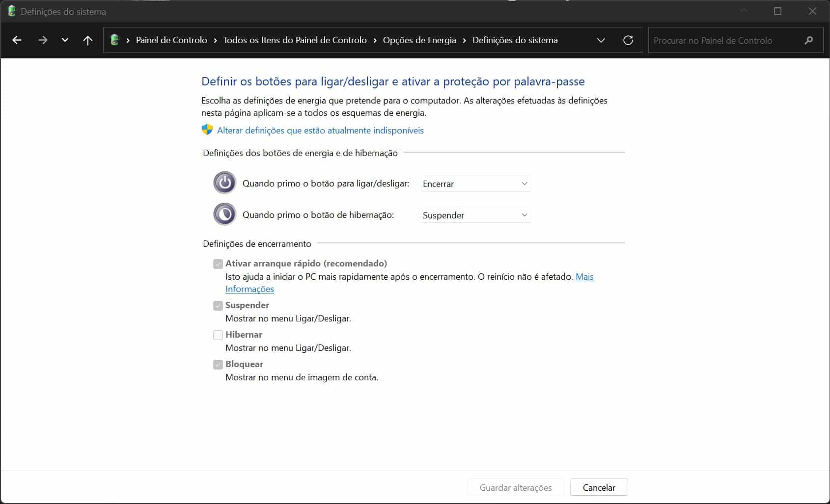Click the search magnifier icon
830x504 pixels.
pos(809,40)
